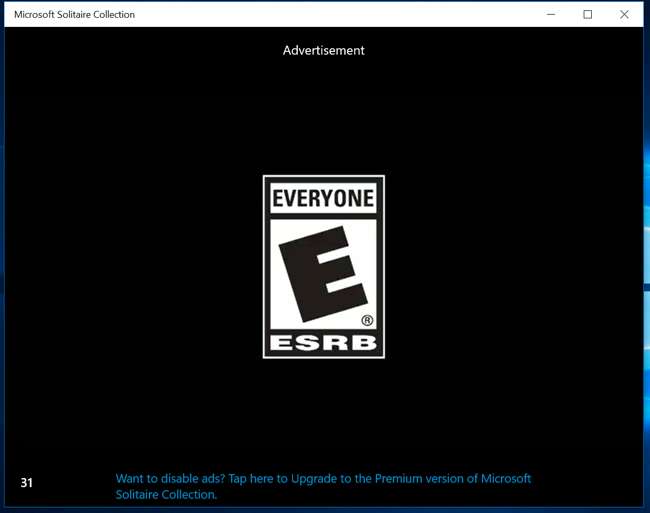Click the 'Microsoft Solitaire Collection' window title

pyautogui.click(x=74, y=15)
